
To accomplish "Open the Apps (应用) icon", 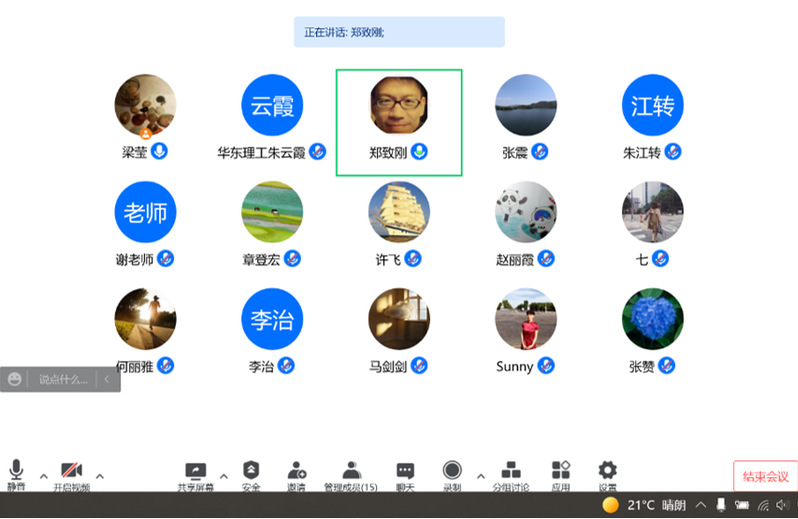I will pos(560,470).
